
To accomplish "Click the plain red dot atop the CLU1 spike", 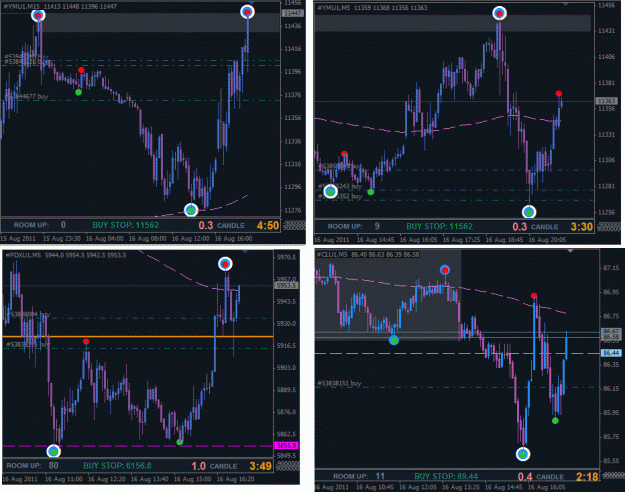I will tap(534, 296).
